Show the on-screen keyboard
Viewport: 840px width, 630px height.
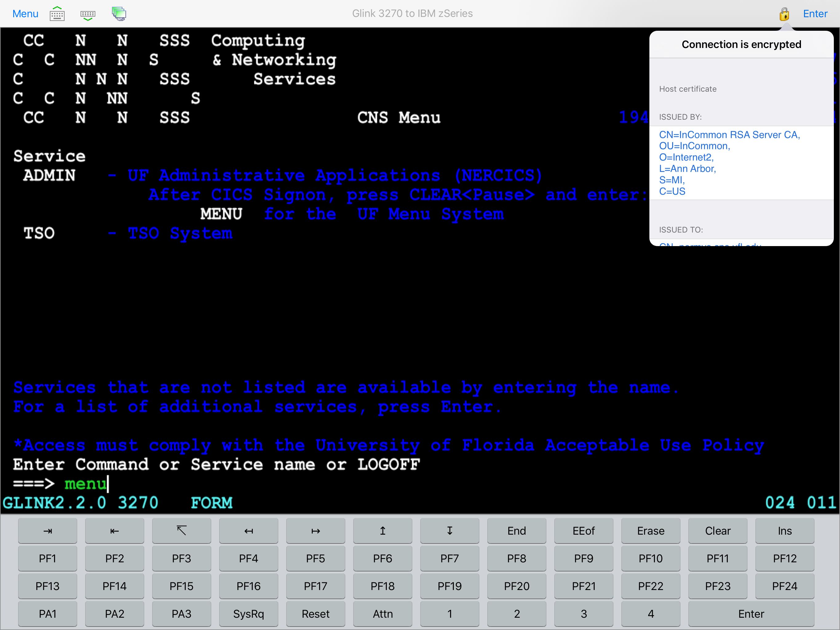pos(57,14)
